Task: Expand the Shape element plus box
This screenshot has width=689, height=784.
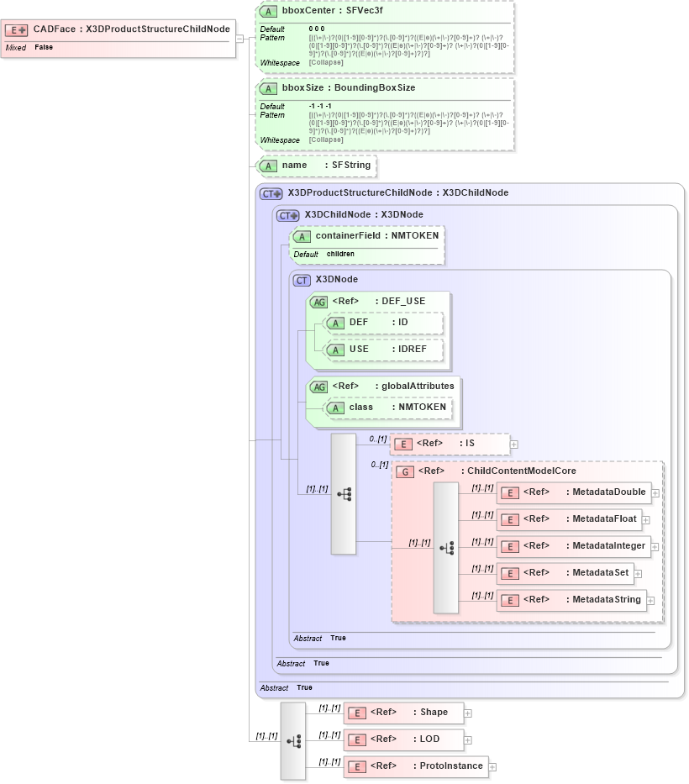Action: tap(468, 713)
